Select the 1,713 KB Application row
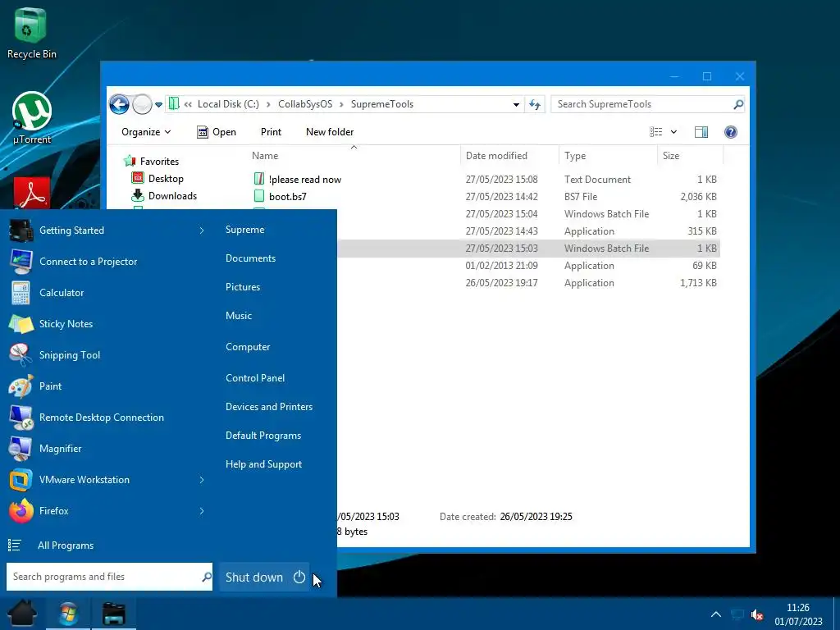Screen dimensions: 840x630 (x=528, y=283)
